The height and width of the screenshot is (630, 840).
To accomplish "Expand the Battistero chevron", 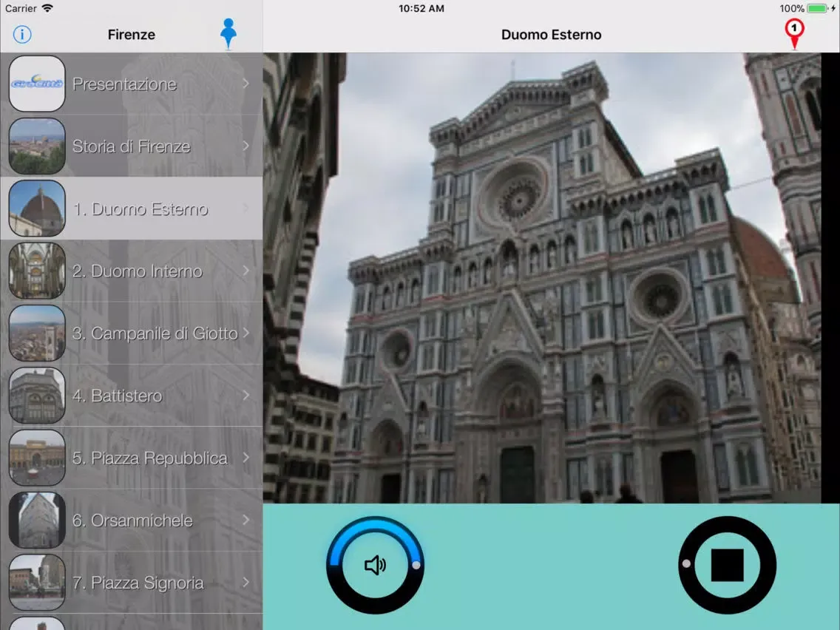I will click(245, 396).
